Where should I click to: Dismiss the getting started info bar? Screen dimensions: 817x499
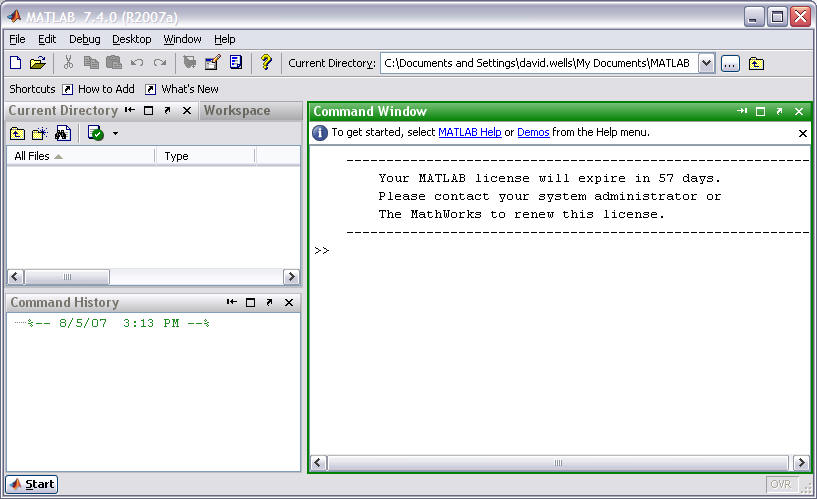802,133
